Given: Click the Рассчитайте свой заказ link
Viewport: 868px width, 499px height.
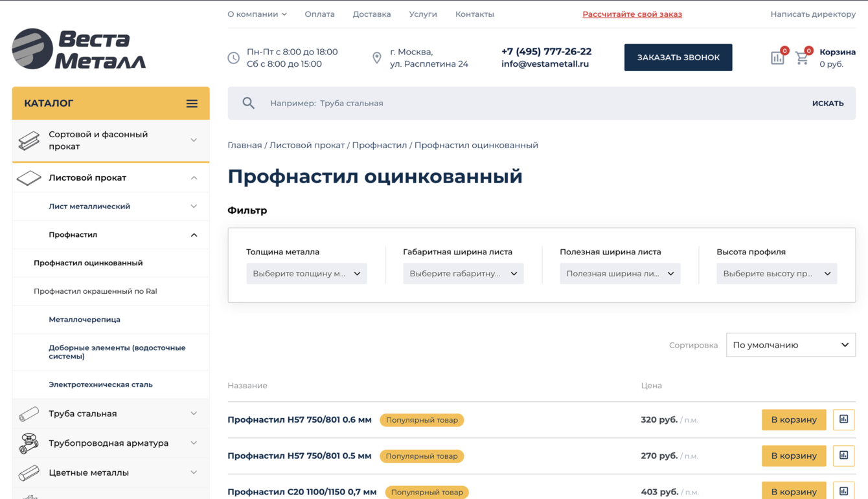Looking at the screenshot, I should [632, 14].
